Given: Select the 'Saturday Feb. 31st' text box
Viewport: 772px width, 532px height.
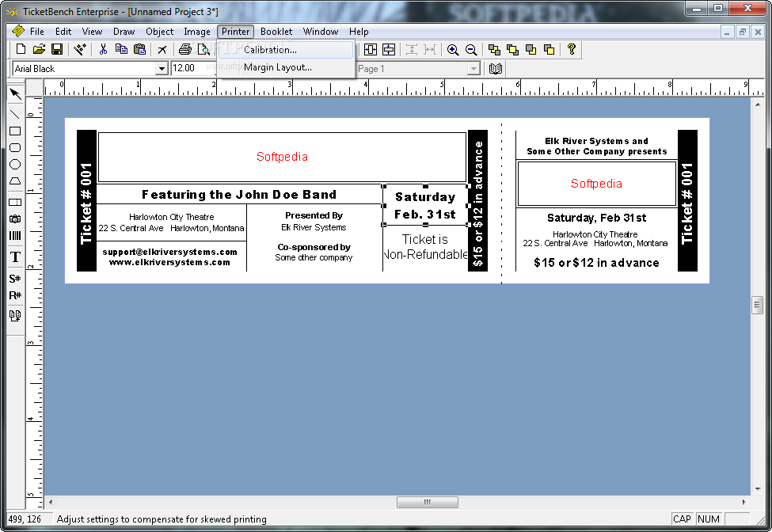Looking at the screenshot, I should click(425, 206).
